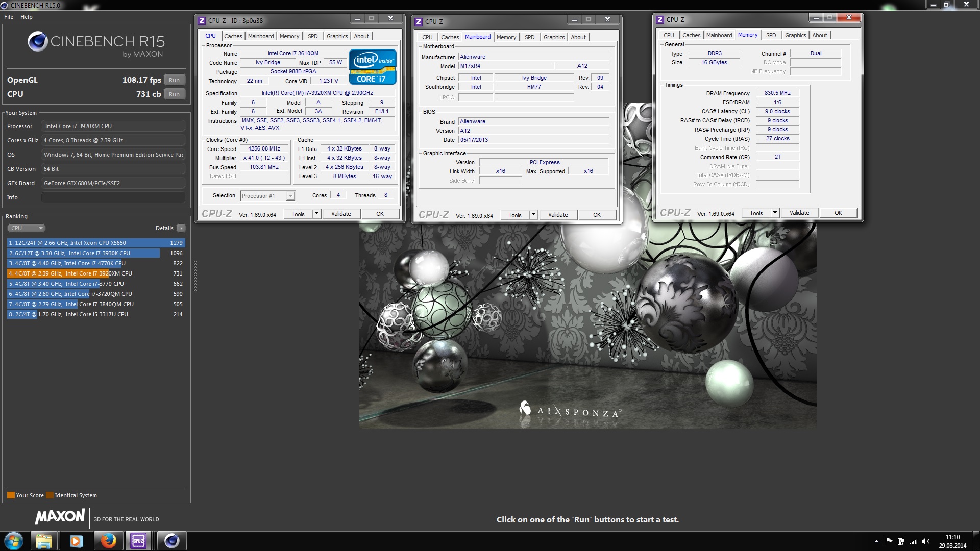This screenshot has width=980, height=551.
Task: Click Validate in Memory CPU-Z window
Action: [799, 213]
